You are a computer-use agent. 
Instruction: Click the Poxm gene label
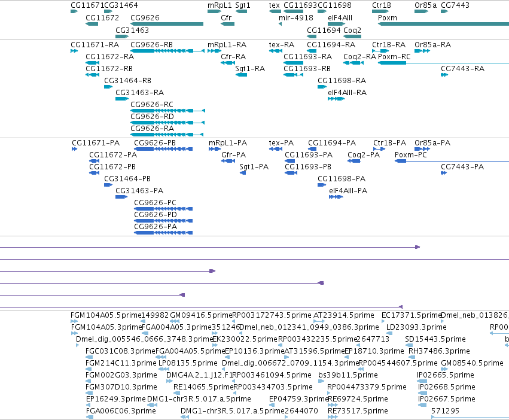point(388,17)
